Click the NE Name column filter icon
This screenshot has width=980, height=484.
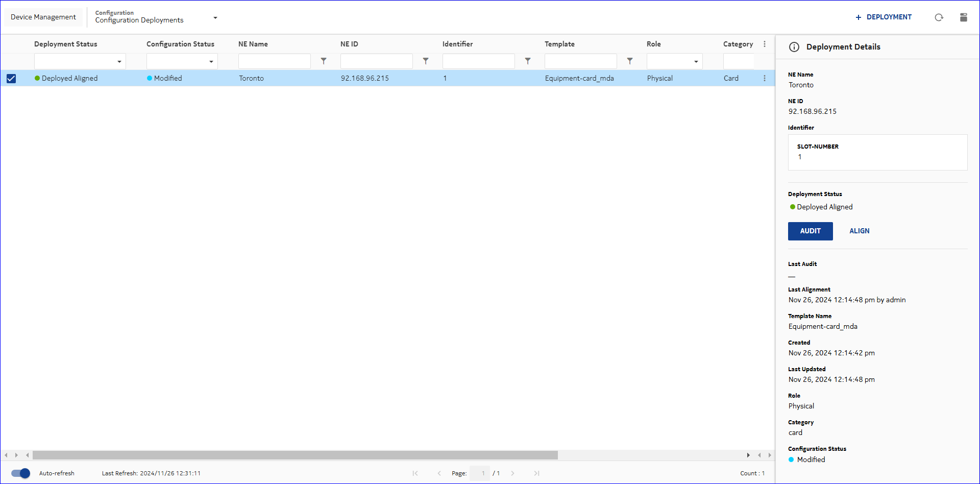tap(324, 61)
